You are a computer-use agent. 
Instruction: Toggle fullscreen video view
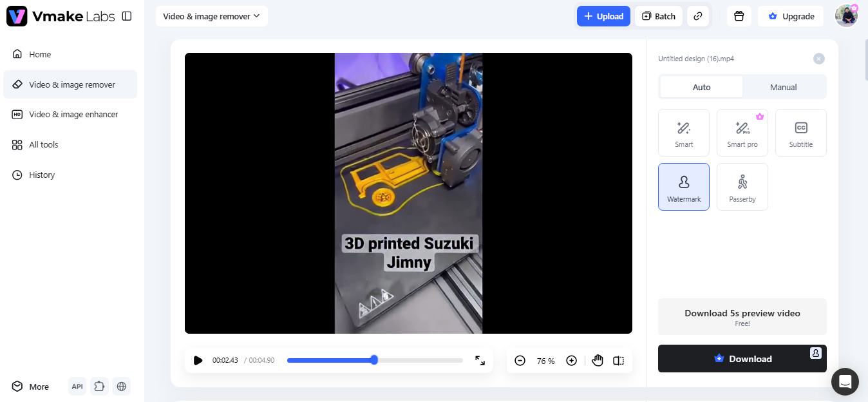pyautogui.click(x=480, y=360)
